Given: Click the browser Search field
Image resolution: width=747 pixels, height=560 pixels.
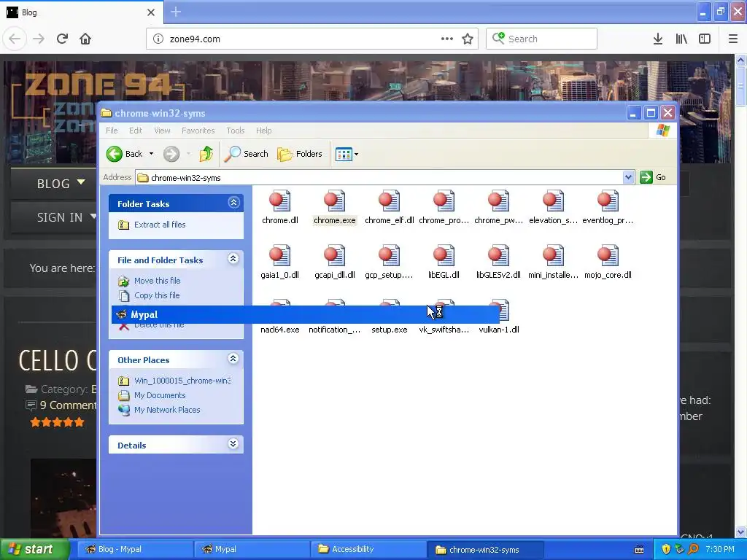Looking at the screenshot, I should pyautogui.click(x=541, y=39).
